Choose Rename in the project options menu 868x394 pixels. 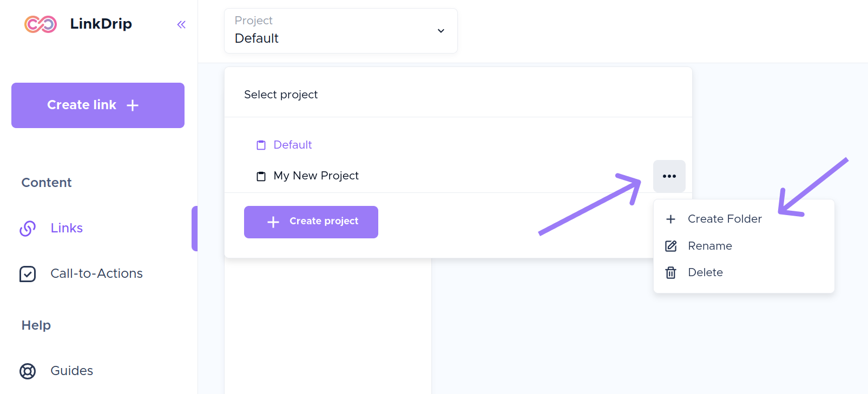709,246
